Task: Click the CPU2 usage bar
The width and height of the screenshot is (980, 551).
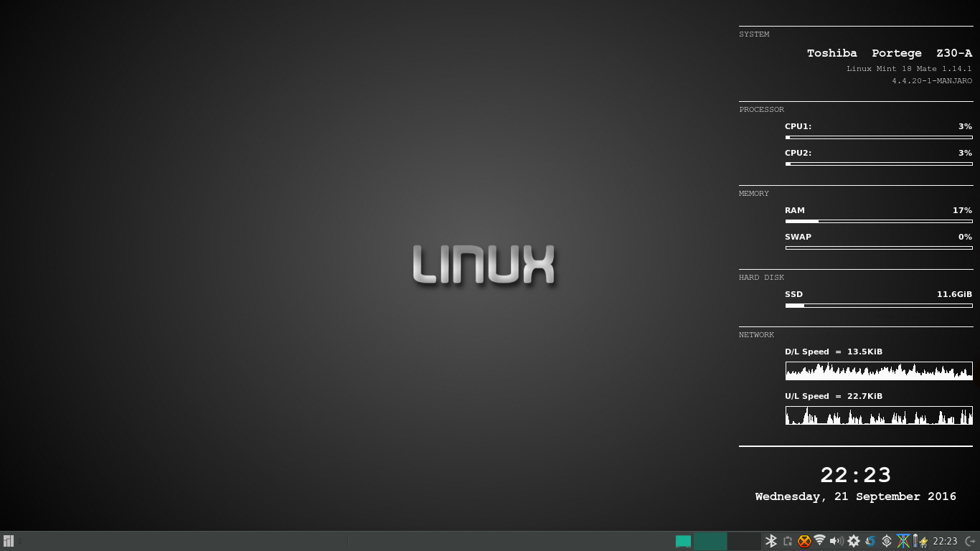Action: [x=879, y=164]
